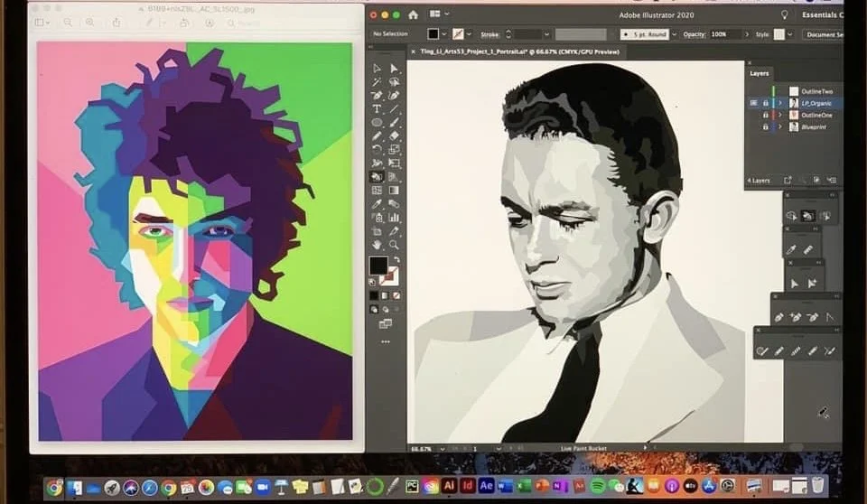
Task: Select the Type tool
Action: coord(378,109)
